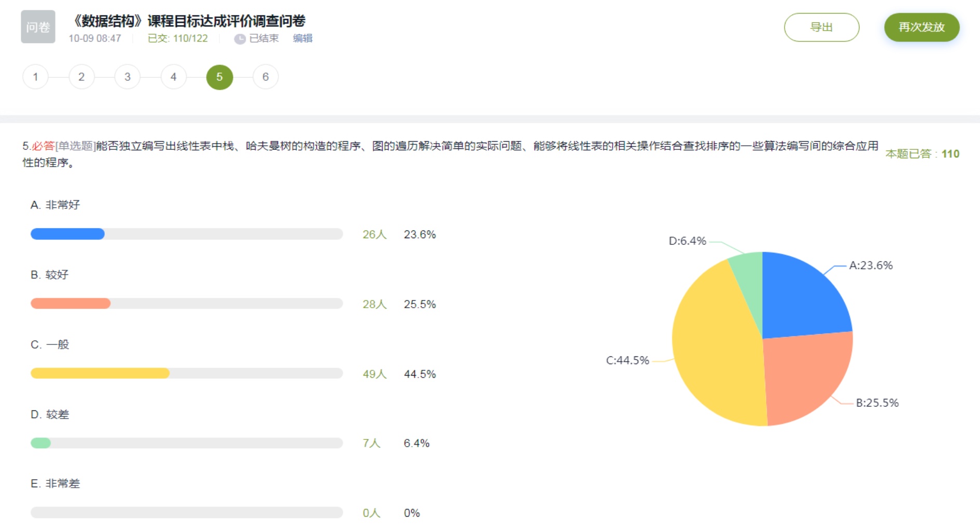
Task: Navigate to question 6 step
Action: point(265,77)
